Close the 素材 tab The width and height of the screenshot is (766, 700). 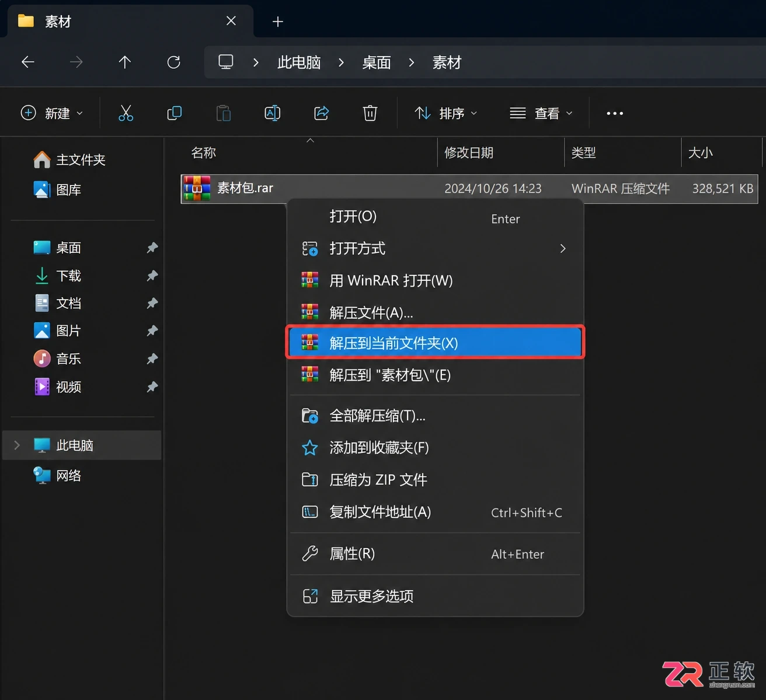pos(231,21)
